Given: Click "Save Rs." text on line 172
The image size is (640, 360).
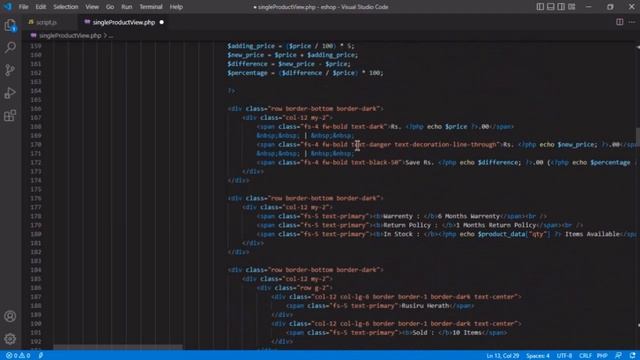Looking at the screenshot, I should point(420,162).
